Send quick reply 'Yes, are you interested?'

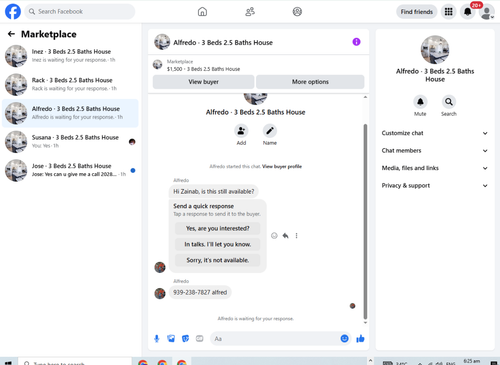pyautogui.click(x=218, y=228)
